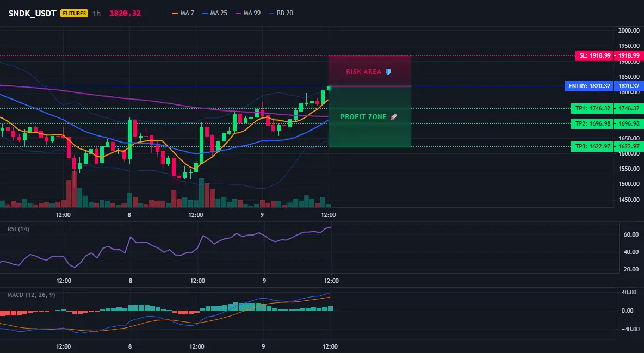
Task: Click the RSI (14) indicator label
Action: point(18,229)
